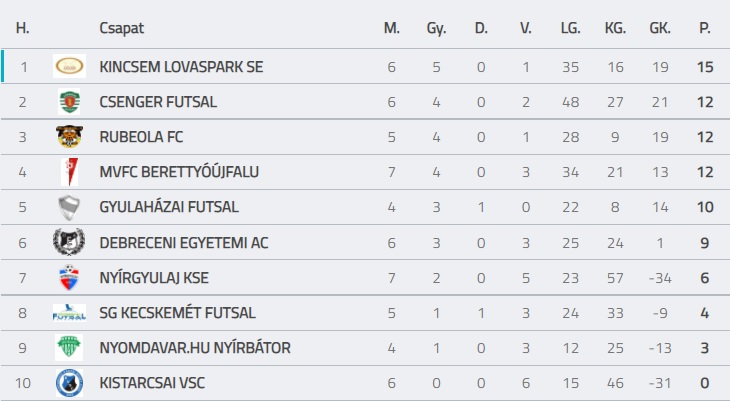Click the Csapat column header
This screenshot has height=401, width=730.
point(119,27)
